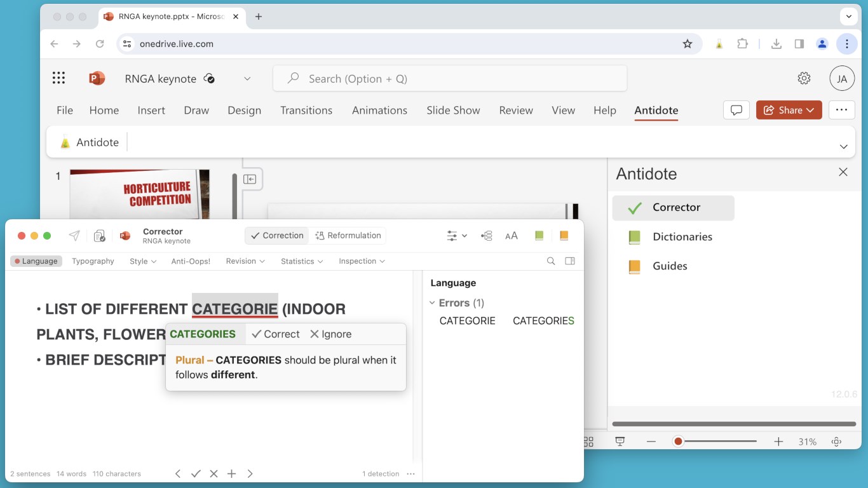Open the more options ellipsis beside 1 detection
The width and height of the screenshot is (868, 488).
coord(410,474)
